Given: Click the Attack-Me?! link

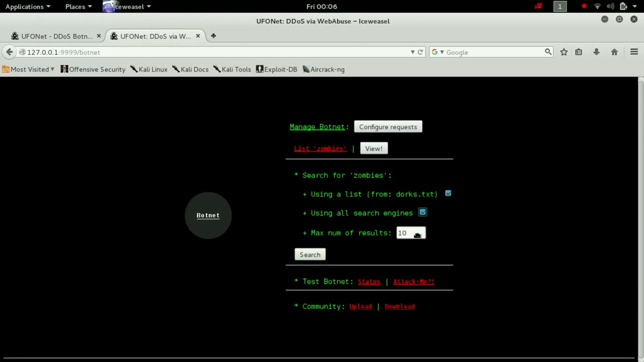Looking at the screenshot, I should [x=414, y=282].
